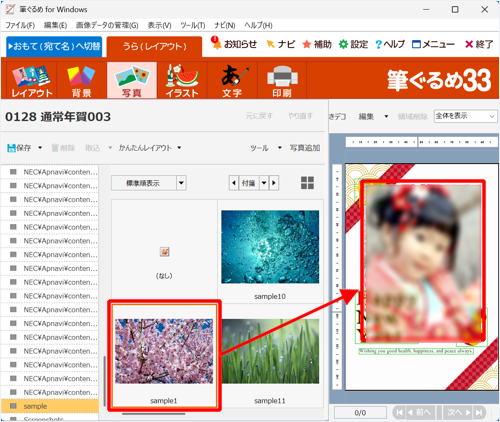500x422 pixels.
Task: Open the イラスト illustration tool
Action: (182, 80)
